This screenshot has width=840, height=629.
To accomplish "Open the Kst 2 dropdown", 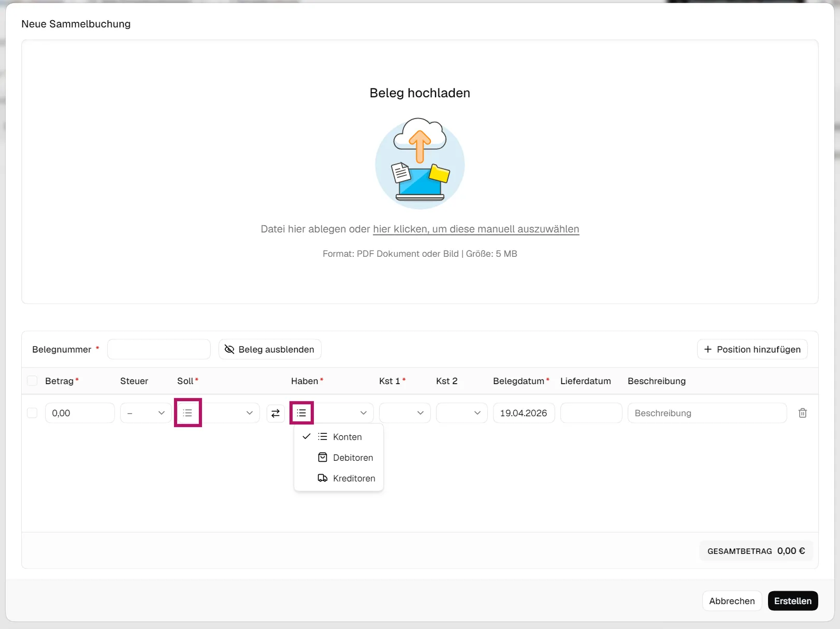I will click(461, 413).
